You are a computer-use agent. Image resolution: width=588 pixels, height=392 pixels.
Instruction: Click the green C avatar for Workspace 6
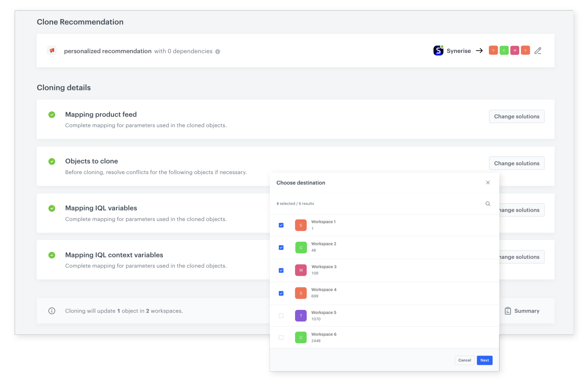(x=301, y=338)
